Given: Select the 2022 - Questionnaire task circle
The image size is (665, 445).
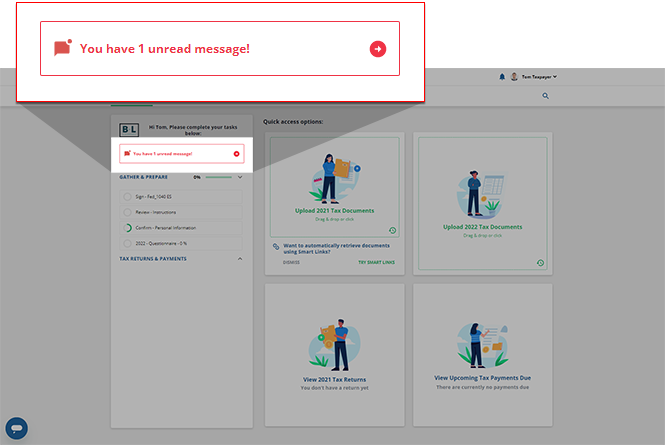Looking at the screenshot, I should (127, 243).
